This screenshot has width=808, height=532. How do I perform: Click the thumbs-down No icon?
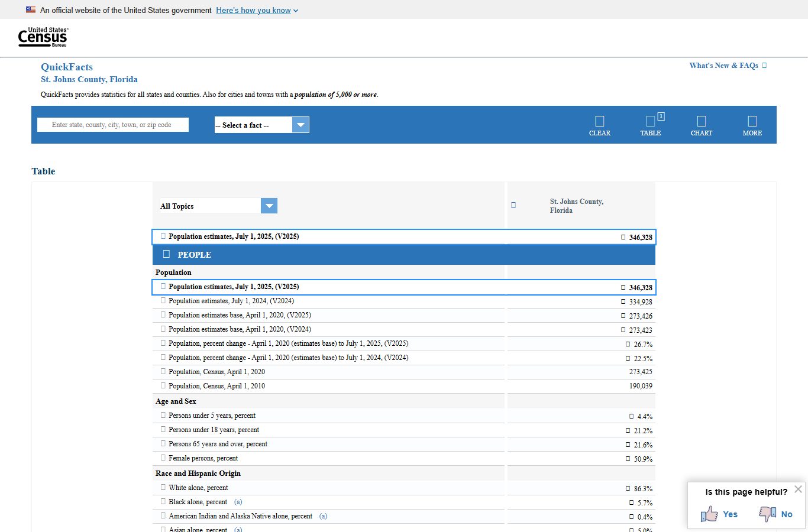768,514
